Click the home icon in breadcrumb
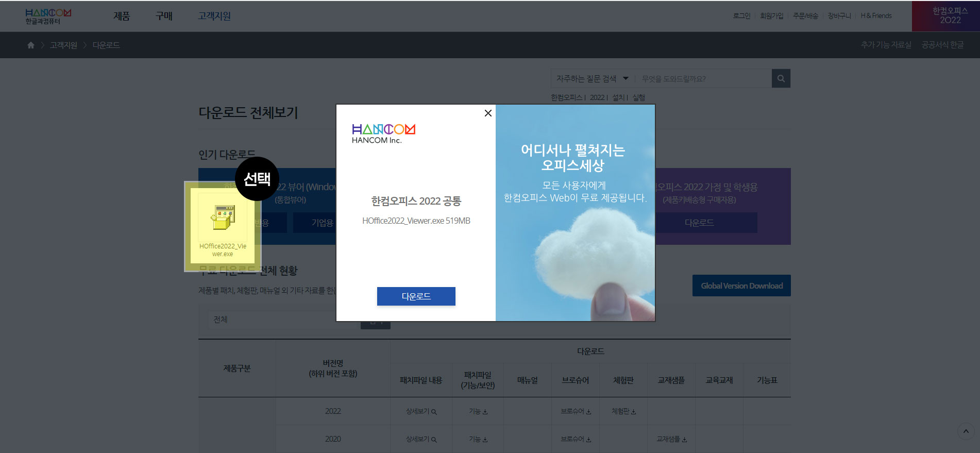 point(31,45)
